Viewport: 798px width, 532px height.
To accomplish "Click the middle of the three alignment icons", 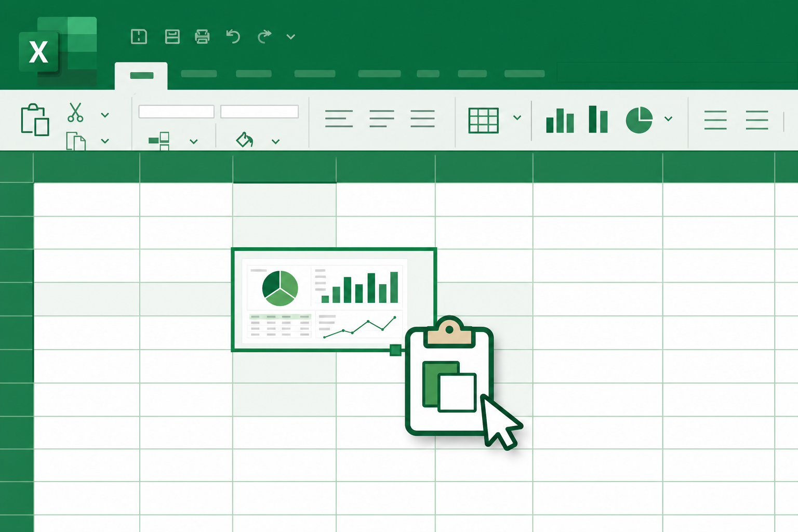I will coord(382,118).
